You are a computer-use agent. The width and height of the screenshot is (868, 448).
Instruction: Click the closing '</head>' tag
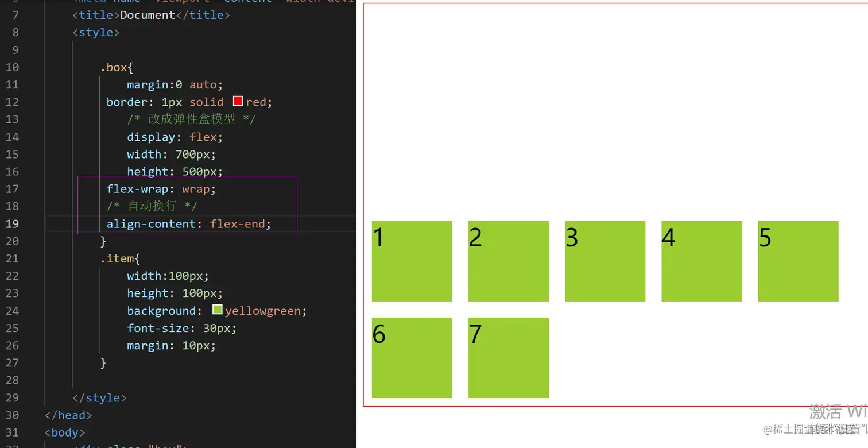click(68, 415)
